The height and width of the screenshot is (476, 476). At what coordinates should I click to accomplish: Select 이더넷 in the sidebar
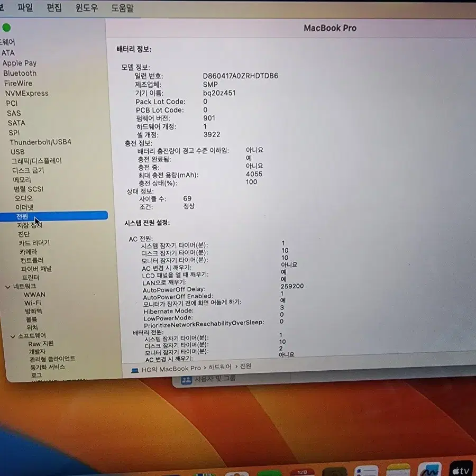[24, 207]
